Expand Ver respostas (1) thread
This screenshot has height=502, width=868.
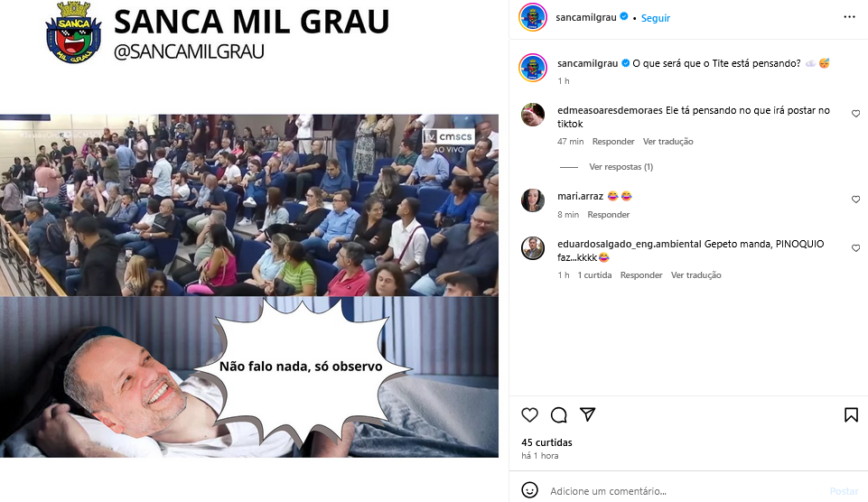point(621,167)
